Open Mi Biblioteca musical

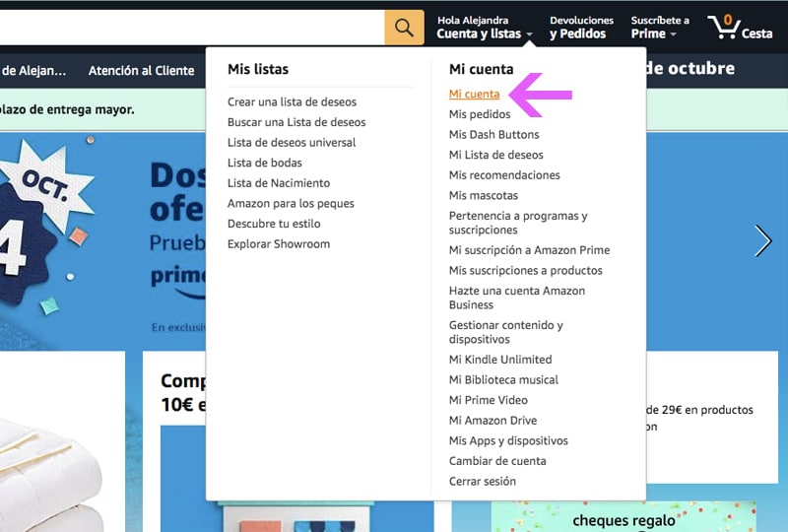503,379
